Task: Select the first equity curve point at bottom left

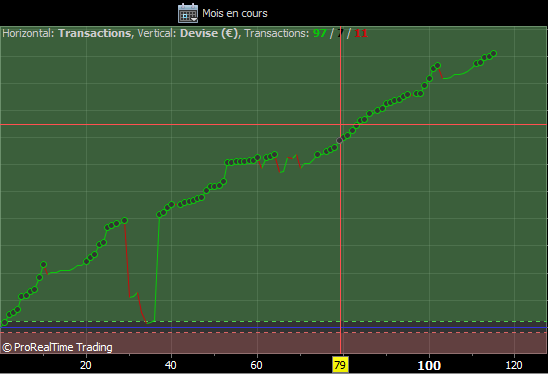Action: coord(5,323)
